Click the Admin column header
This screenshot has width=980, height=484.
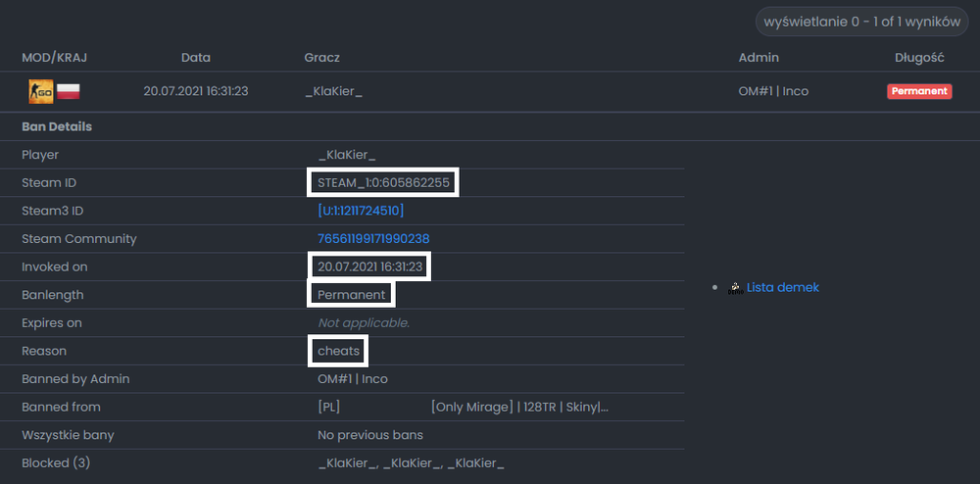(x=759, y=58)
